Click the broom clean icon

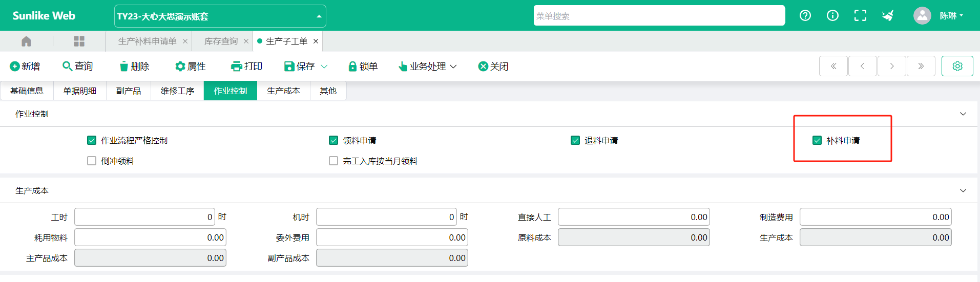888,15
